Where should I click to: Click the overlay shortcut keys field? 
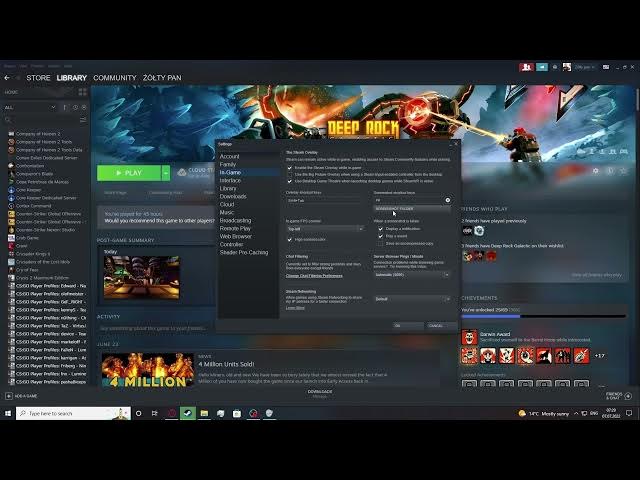pos(324,200)
